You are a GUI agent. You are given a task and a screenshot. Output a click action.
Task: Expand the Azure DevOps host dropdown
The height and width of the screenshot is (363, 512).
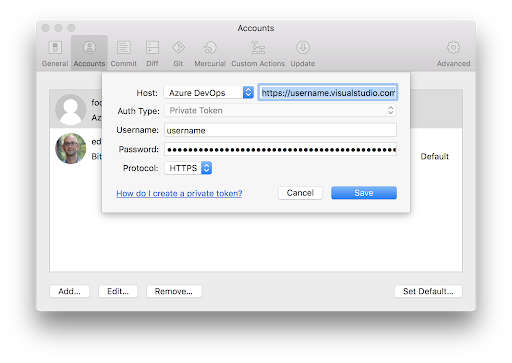[x=209, y=92]
